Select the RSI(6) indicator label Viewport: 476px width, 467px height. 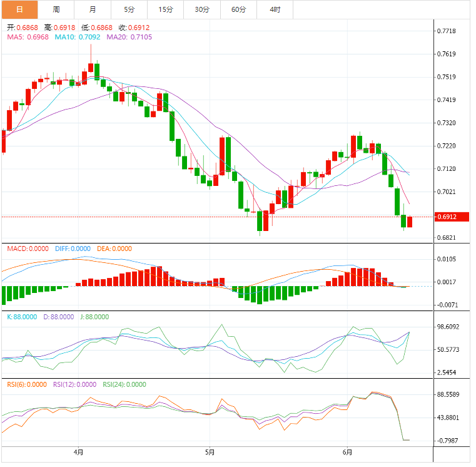click(27, 384)
